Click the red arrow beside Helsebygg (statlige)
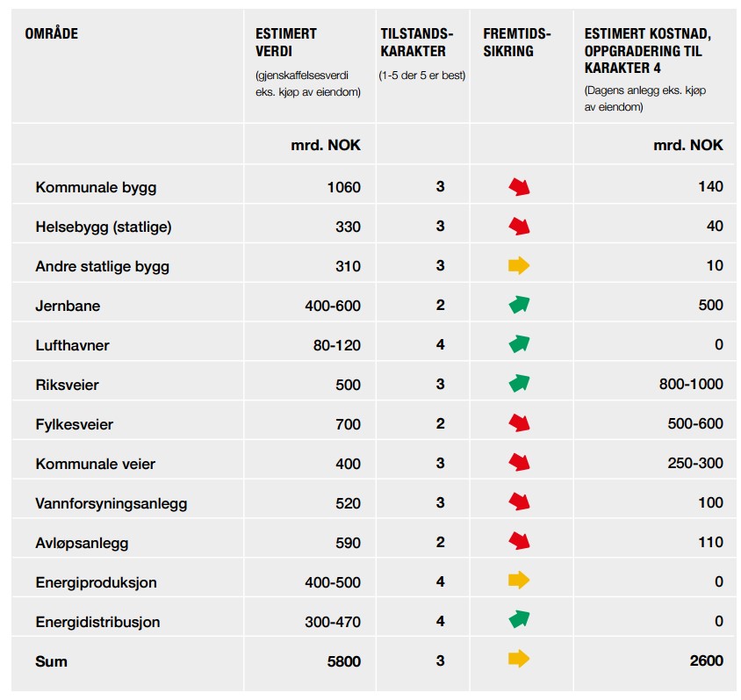741x700 pixels. click(519, 227)
